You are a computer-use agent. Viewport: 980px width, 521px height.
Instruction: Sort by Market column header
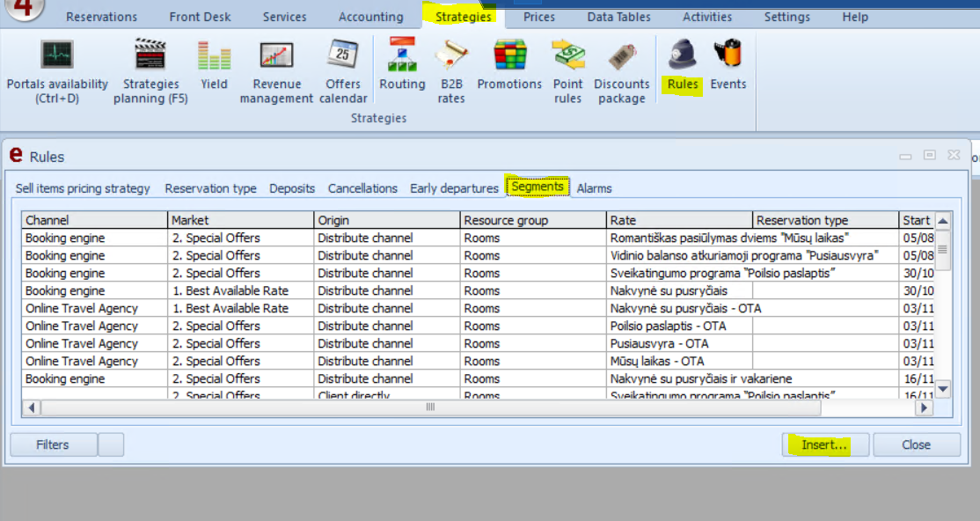(241, 220)
